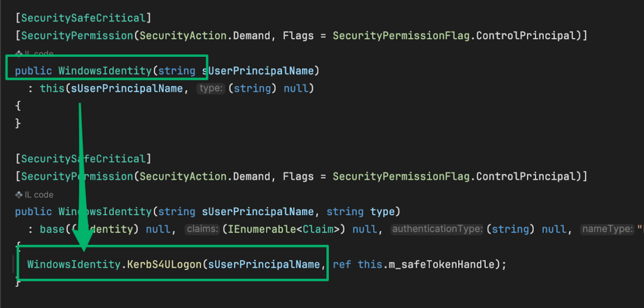
Task: Click the 'claims:' parameter hint
Action: pos(202,229)
